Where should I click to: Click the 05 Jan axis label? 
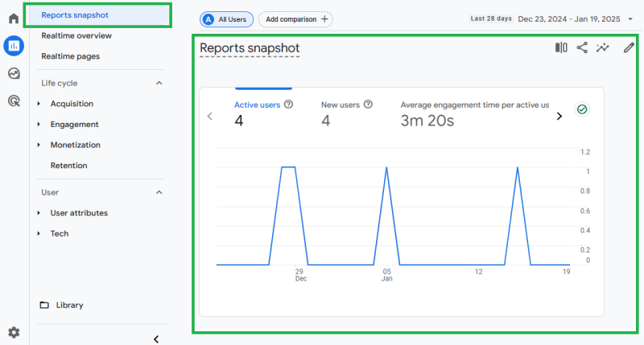point(387,275)
